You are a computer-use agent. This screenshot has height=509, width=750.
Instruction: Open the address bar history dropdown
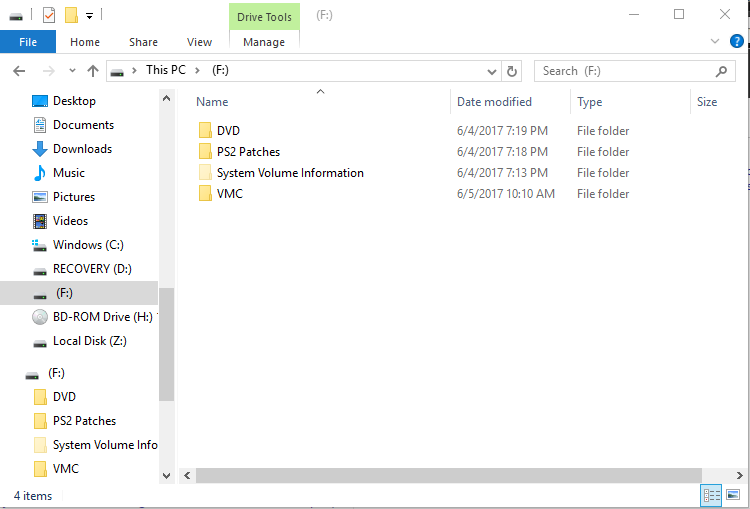coord(491,72)
